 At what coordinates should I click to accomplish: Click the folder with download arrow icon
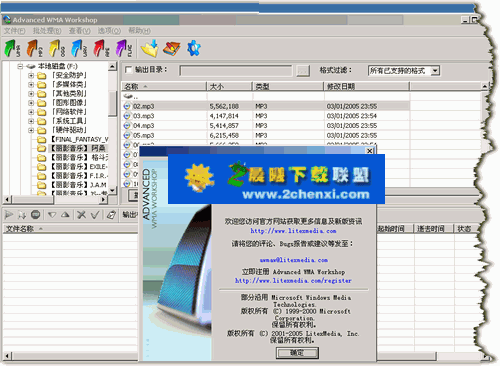click(x=150, y=48)
